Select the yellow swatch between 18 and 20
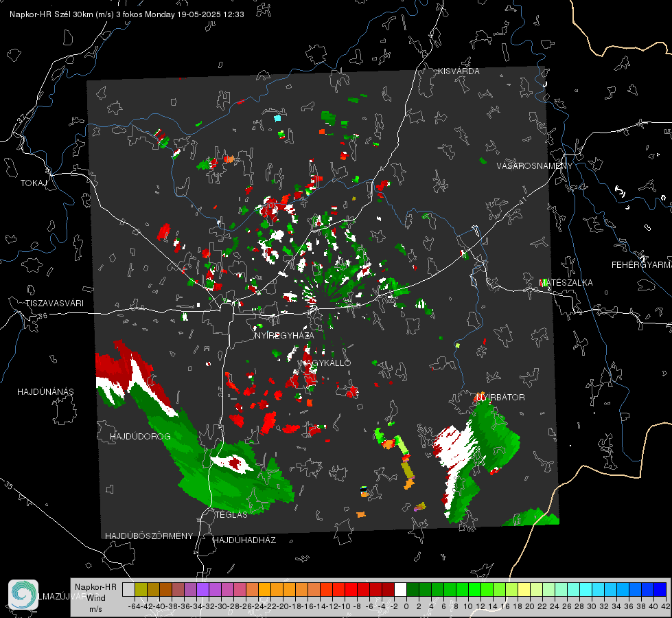 524,590
